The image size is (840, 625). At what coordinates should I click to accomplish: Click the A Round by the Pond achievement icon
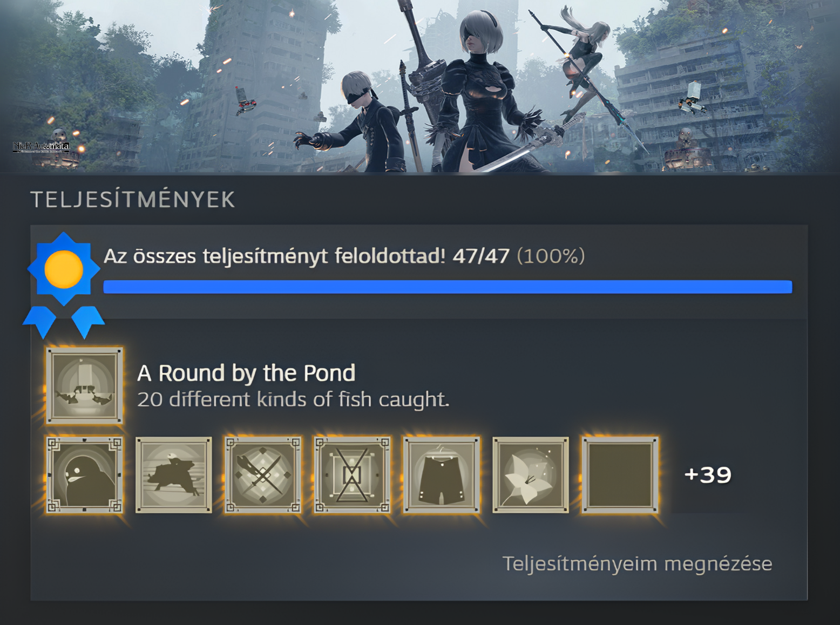pos(84,385)
